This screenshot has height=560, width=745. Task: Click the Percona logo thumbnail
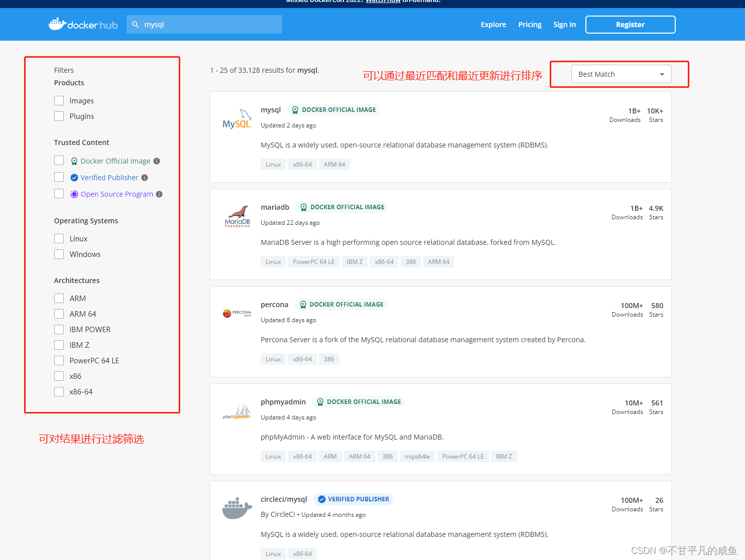(x=237, y=314)
